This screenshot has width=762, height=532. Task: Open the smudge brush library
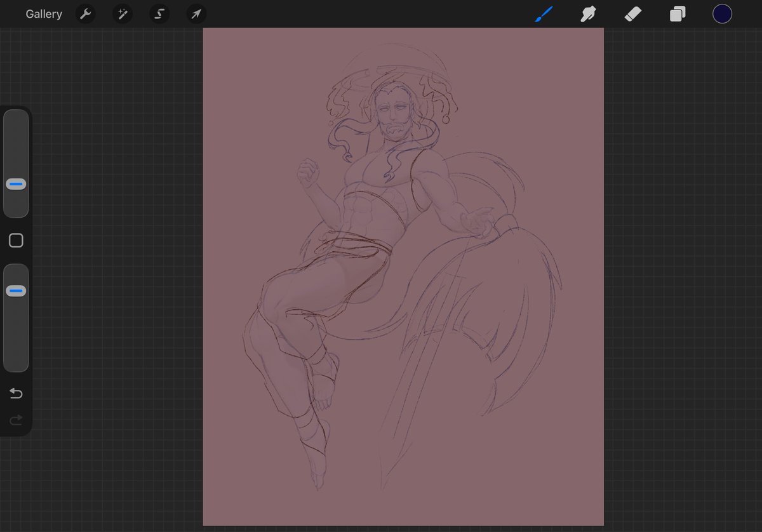pyautogui.click(x=587, y=13)
